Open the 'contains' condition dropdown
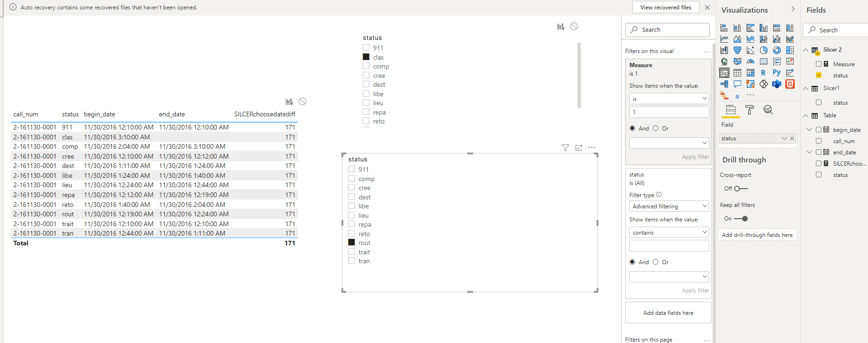This screenshot has height=343, width=868. pyautogui.click(x=669, y=232)
